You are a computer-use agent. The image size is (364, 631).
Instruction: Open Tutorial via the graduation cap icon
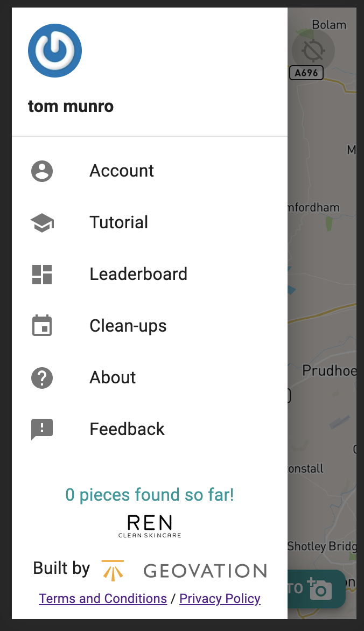(42, 222)
